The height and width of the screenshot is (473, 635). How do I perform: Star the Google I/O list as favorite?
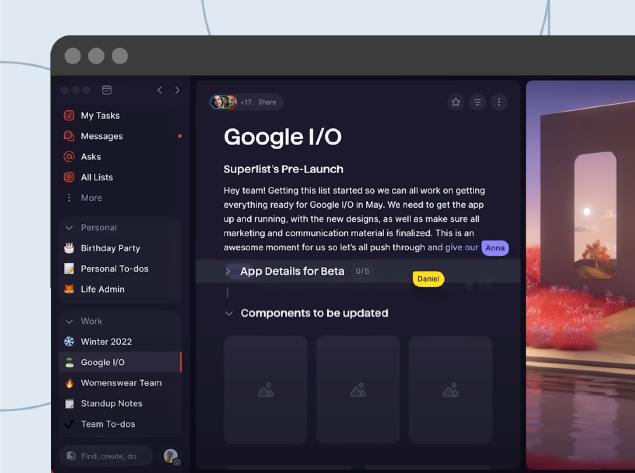tap(456, 102)
